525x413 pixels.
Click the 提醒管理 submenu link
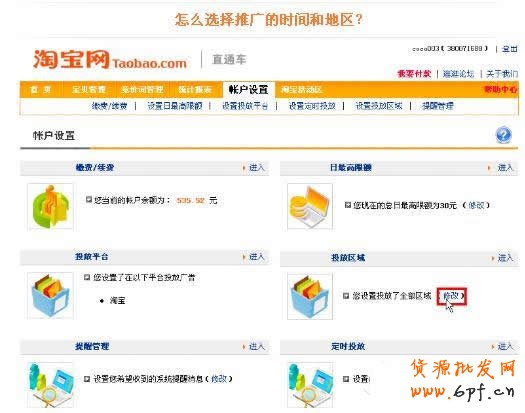pos(438,106)
